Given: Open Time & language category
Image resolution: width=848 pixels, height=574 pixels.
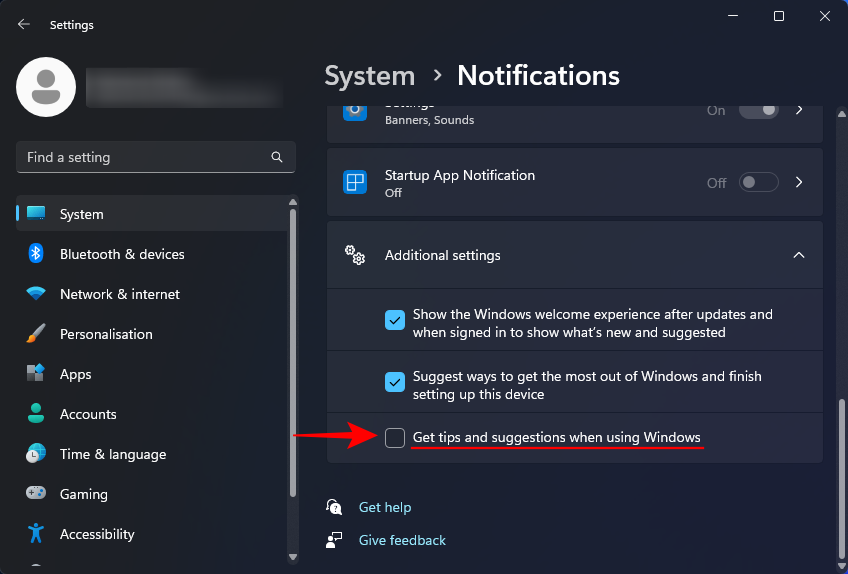Looking at the screenshot, I should (152, 453).
